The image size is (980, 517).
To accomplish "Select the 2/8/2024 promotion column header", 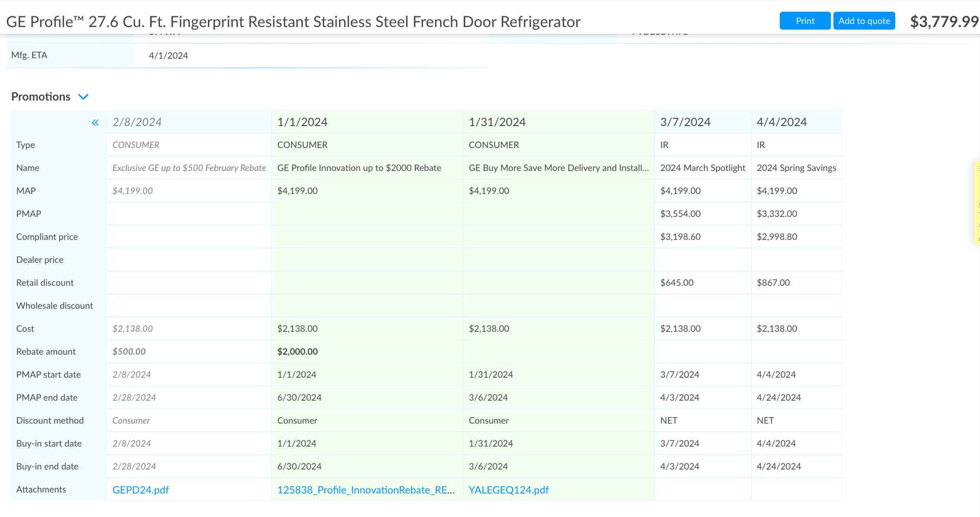I will click(x=137, y=122).
